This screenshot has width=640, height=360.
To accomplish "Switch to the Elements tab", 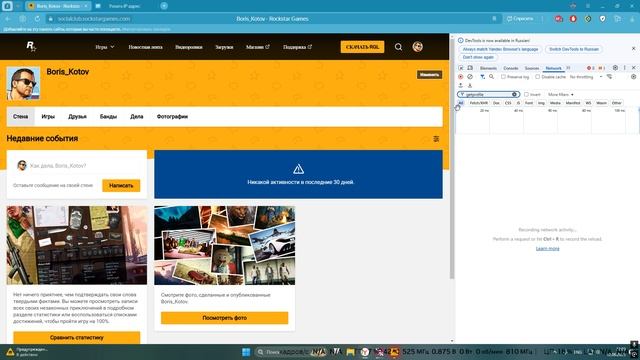I will pos(489,68).
